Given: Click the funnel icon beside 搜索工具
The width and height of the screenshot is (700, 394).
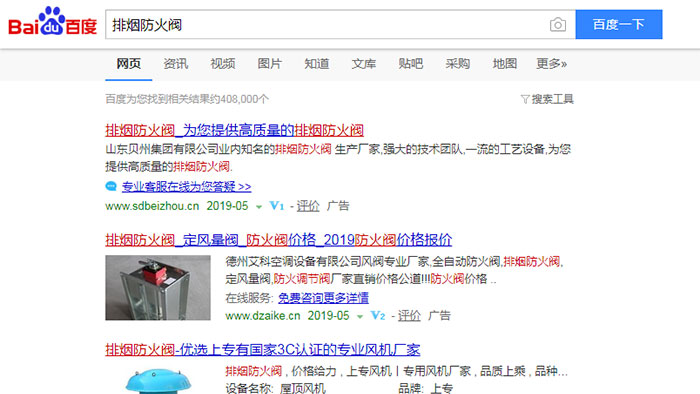Looking at the screenshot, I should [x=525, y=99].
